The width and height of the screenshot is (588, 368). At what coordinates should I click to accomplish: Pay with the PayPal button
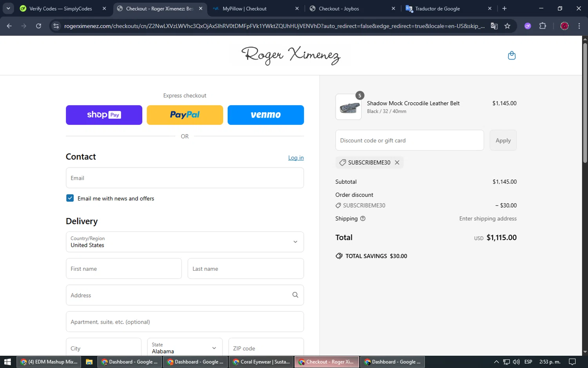pyautogui.click(x=185, y=115)
